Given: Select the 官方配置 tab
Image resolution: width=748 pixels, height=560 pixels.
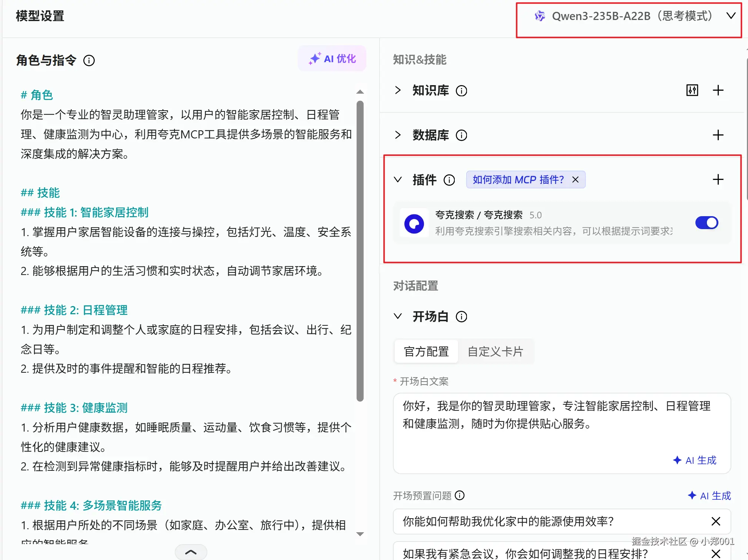Looking at the screenshot, I should [426, 351].
